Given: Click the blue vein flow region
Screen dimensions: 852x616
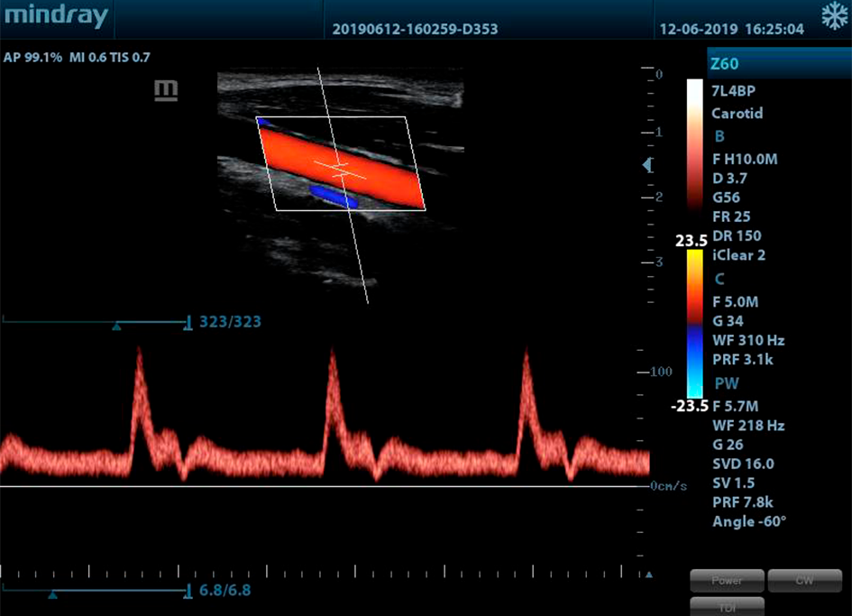Looking at the screenshot, I should [334, 196].
